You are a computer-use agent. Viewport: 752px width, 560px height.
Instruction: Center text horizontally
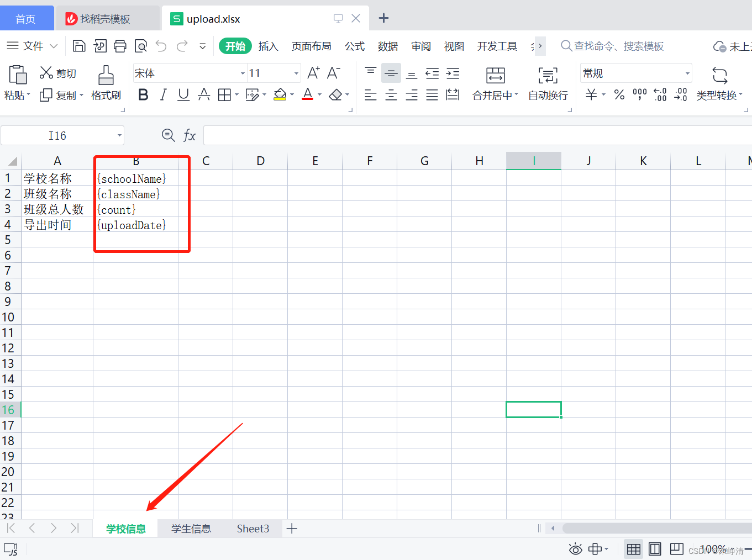pyautogui.click(x=391, y=95)
